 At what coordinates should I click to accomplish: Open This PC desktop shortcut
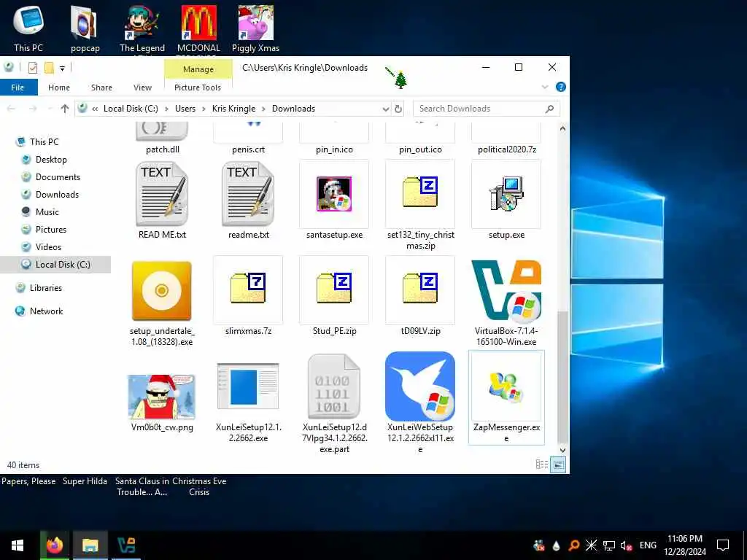[28, 28]
